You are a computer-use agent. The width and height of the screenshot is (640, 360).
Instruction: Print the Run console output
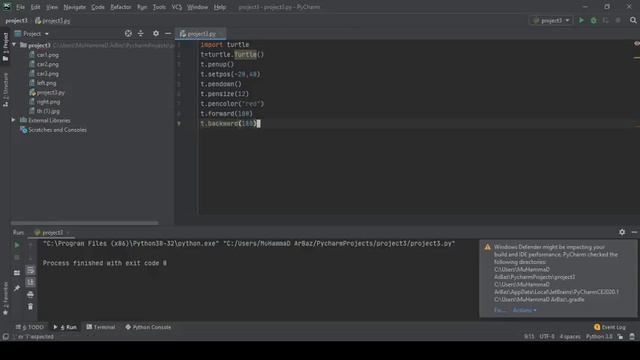(x=30, y=294)
